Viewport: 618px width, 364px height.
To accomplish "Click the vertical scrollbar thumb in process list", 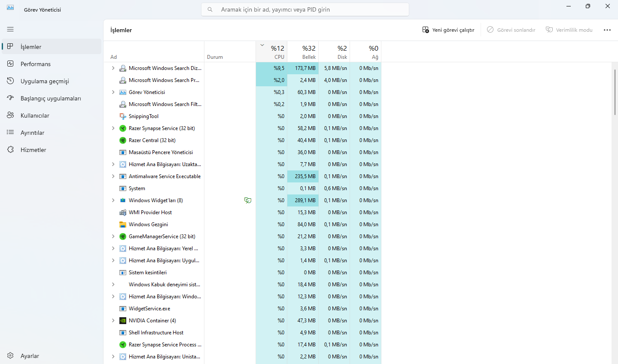I will click(x=615, y=92).
